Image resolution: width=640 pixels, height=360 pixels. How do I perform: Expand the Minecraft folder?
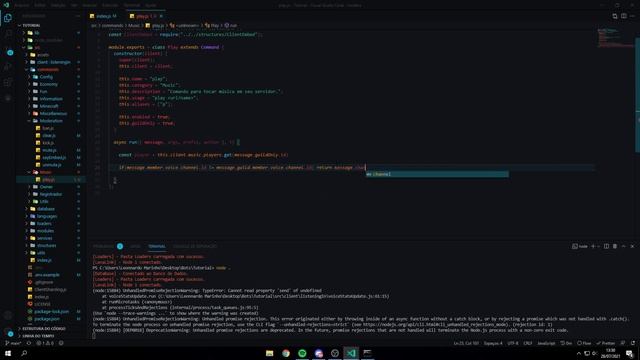[49, 106]
